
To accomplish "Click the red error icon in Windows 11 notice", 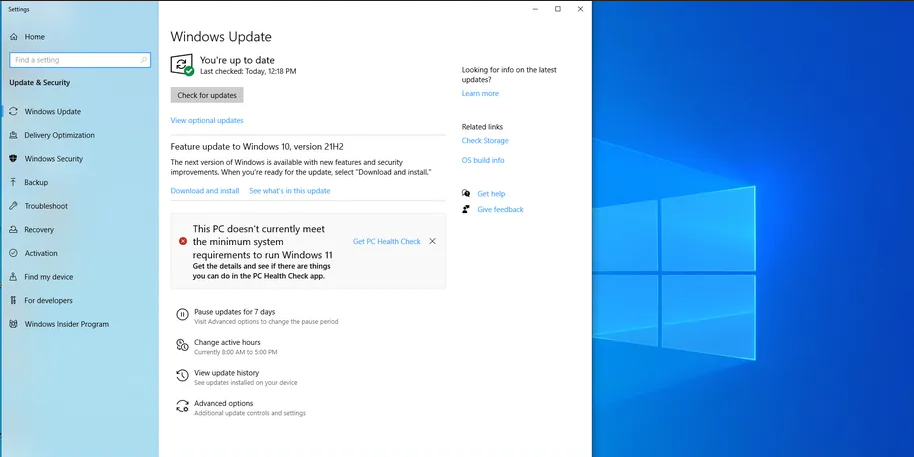I will point(183,241).
